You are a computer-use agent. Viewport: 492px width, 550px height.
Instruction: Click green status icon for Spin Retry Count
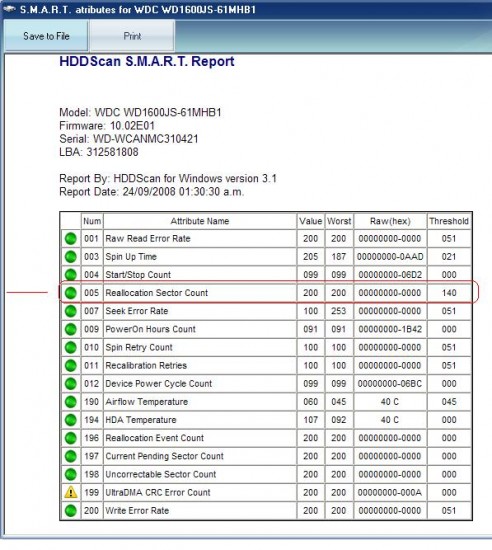pos(71,347)
